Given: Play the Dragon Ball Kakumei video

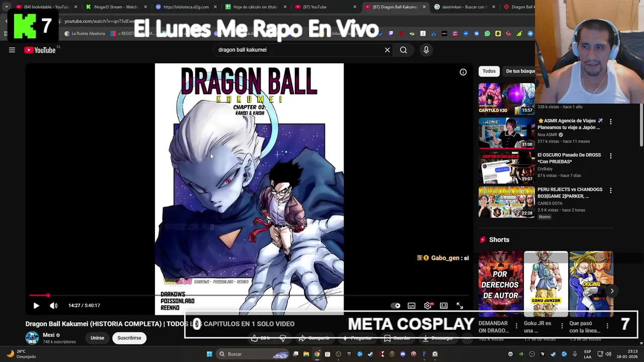Looking at the screenshot, I should click(36, 305).
